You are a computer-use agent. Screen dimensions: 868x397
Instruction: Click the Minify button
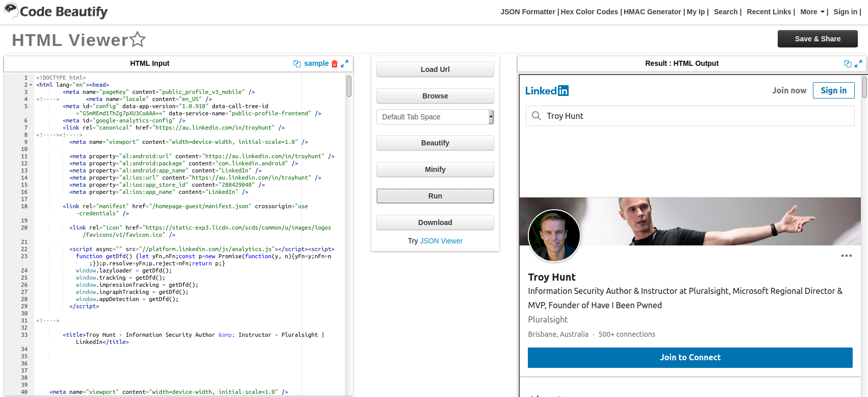click(x=435, y=169)
